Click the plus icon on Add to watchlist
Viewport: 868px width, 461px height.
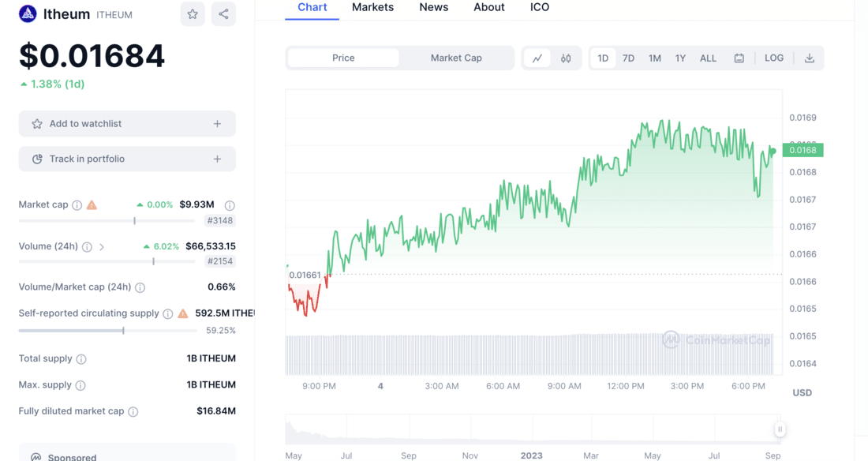point(218,124)
